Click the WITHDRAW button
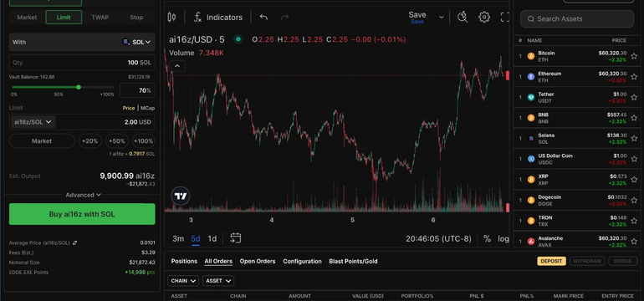 pos(587,261)
